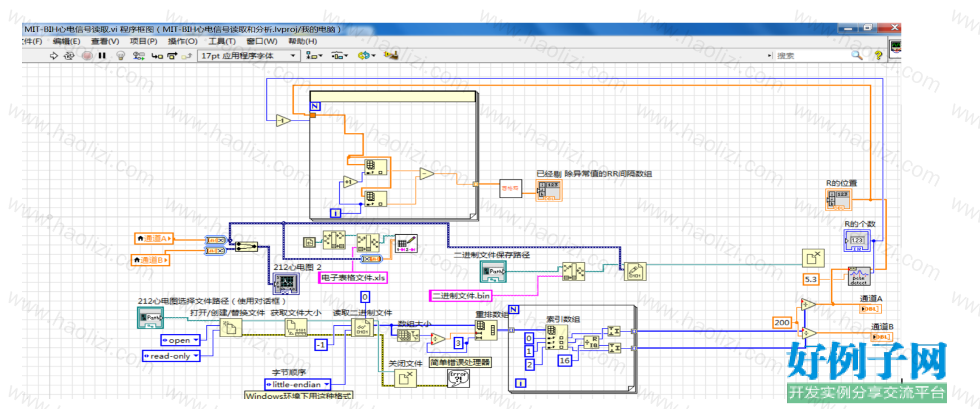Select the little-endian byte order constant
The height and width of the screenshot is (409, 980).
[298, 384]
